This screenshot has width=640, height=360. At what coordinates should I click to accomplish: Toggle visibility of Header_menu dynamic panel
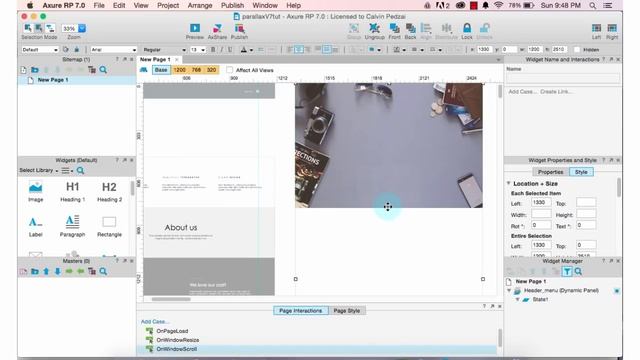(x=617, y=291)
